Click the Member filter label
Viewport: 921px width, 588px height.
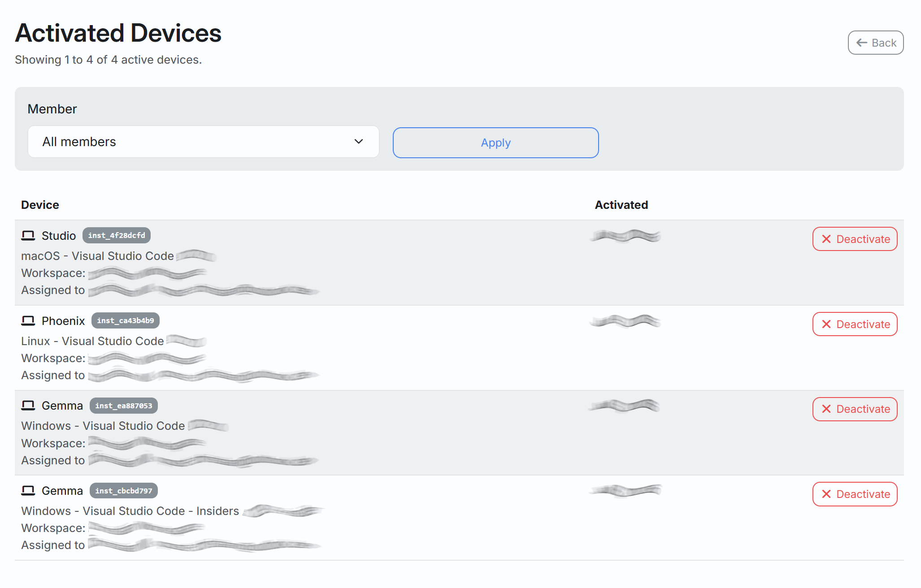click(52, 109)
